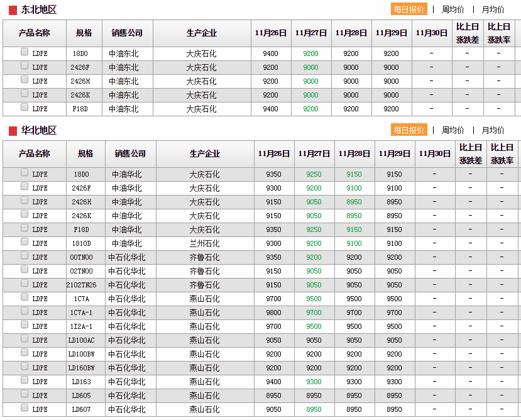Switch to 月均价 in 东北地区 section
This screenshot has height=420, width=521.
493,9
